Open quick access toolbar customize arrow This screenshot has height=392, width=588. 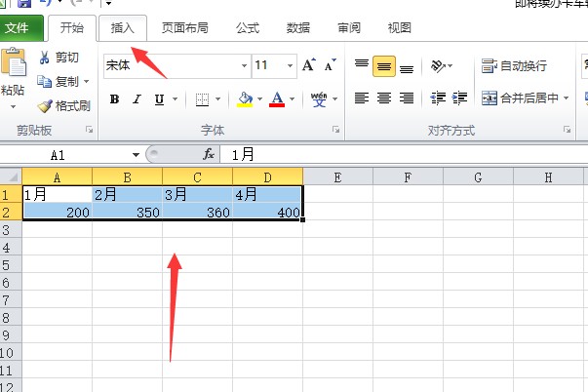(109, 3)
